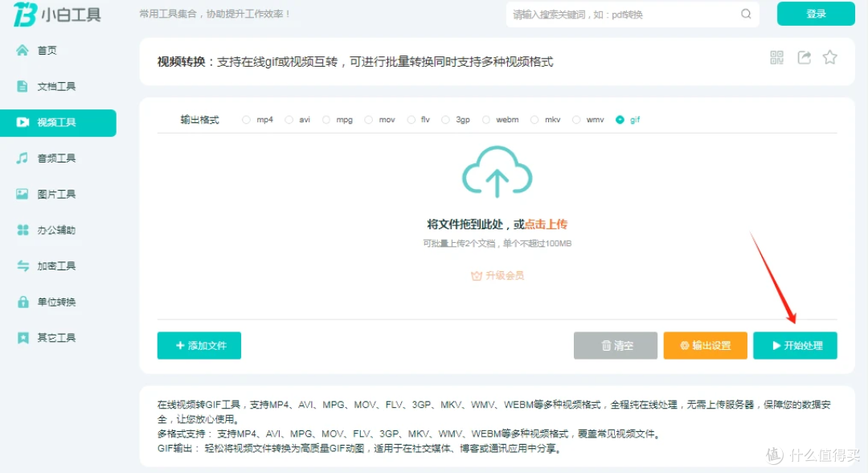The image size is (868, 473).
Task: Open 单位转换 in the sidebar
Action: pos(56,302)
